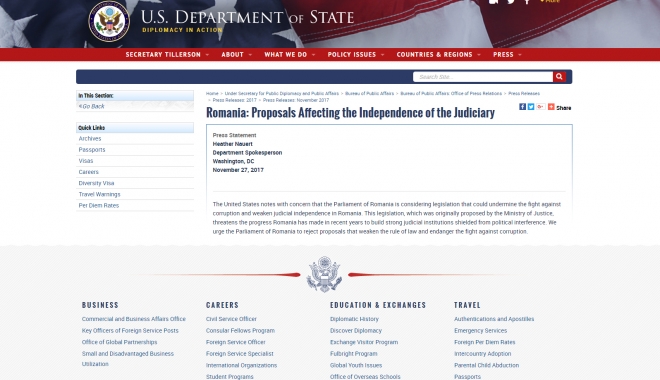Open Foreign Service Specialist link
This screenshot has width=660, height=380.
240,354
